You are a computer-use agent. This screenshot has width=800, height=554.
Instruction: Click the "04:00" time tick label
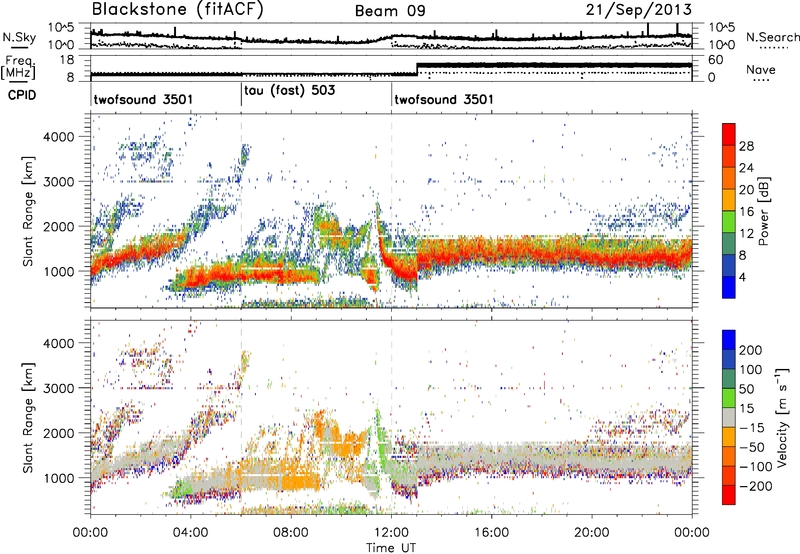point(190,533)
